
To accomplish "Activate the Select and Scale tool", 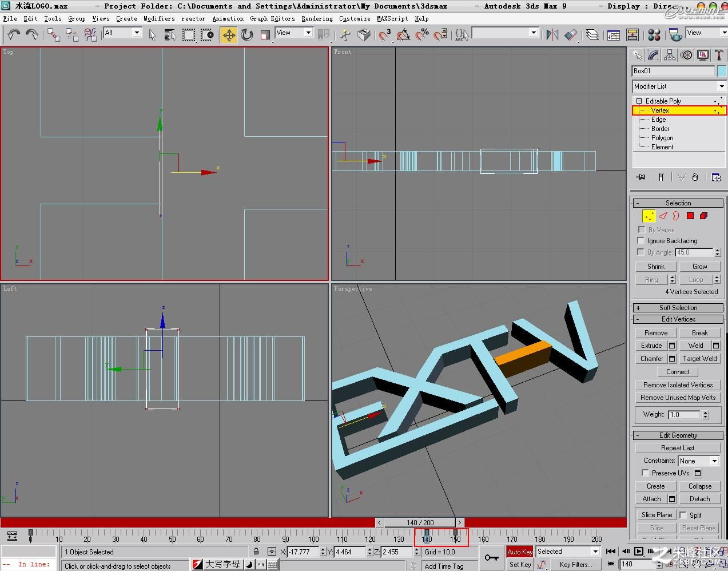I will pyautogui.click(x=265, y=35).
